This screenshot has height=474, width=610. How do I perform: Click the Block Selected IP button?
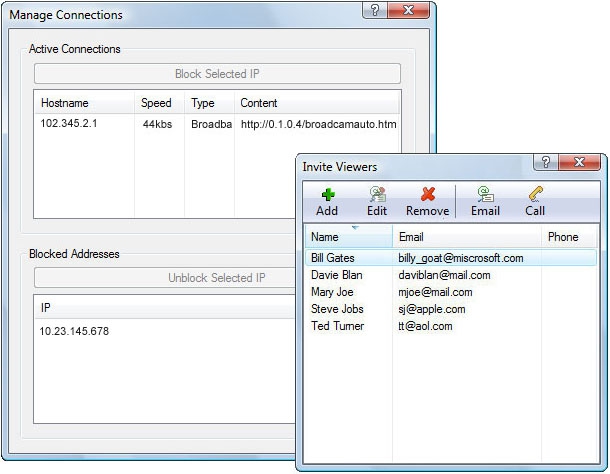pos(217,74)
